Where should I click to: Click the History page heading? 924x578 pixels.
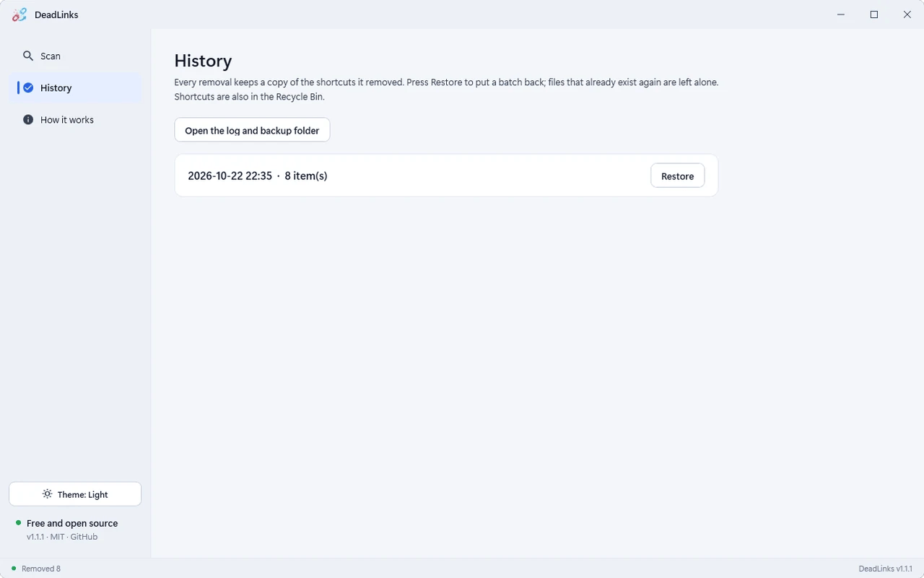(203, 61)
